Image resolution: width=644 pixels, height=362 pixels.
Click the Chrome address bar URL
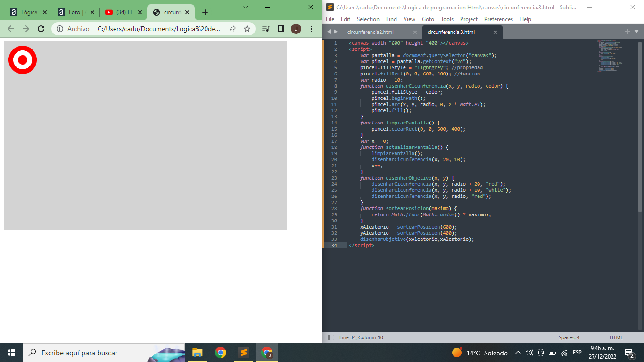(x=159, y=29)
